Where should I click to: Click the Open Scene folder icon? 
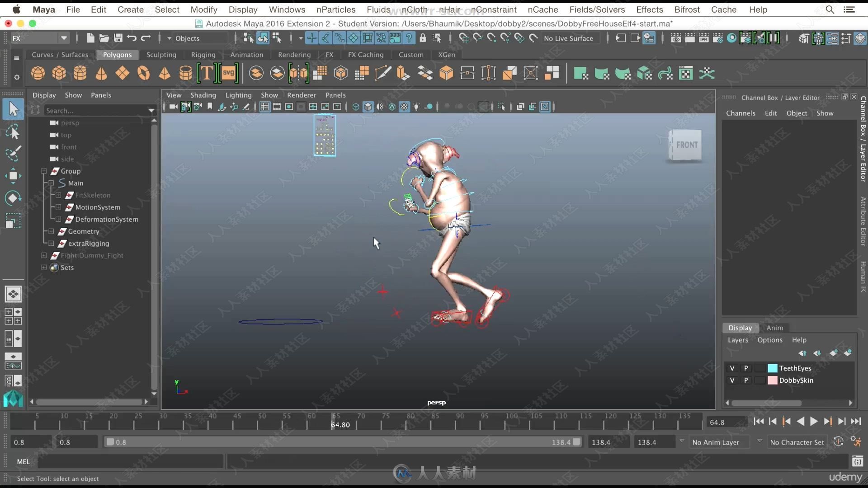coord(104,38)
